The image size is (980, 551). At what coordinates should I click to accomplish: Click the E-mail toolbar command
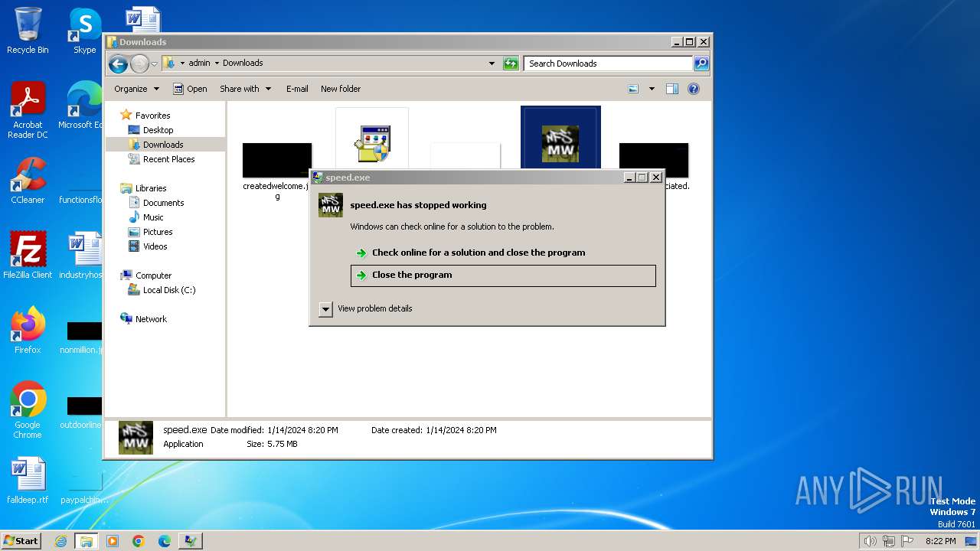[x=297, y=89]
